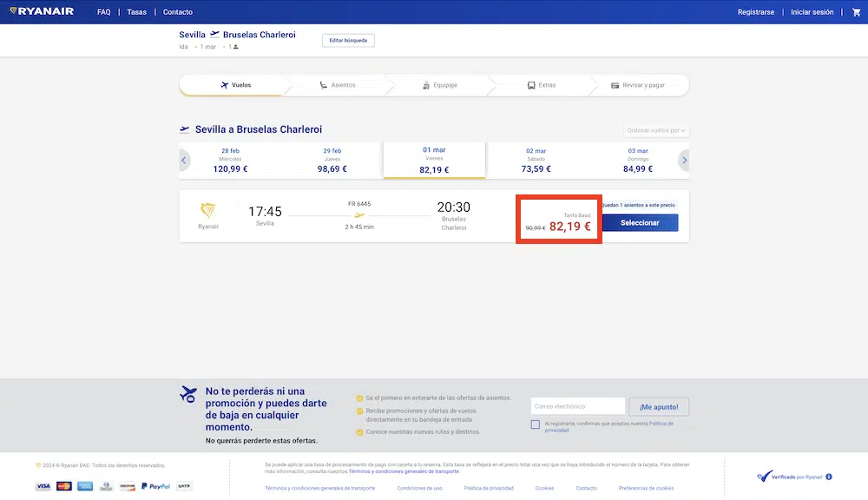Open the FAQ menu item

pyautogui.click(x=103, y=11)
